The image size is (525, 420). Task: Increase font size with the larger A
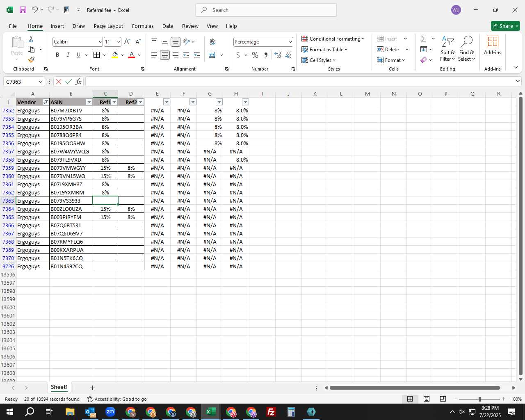pos(127,41)
